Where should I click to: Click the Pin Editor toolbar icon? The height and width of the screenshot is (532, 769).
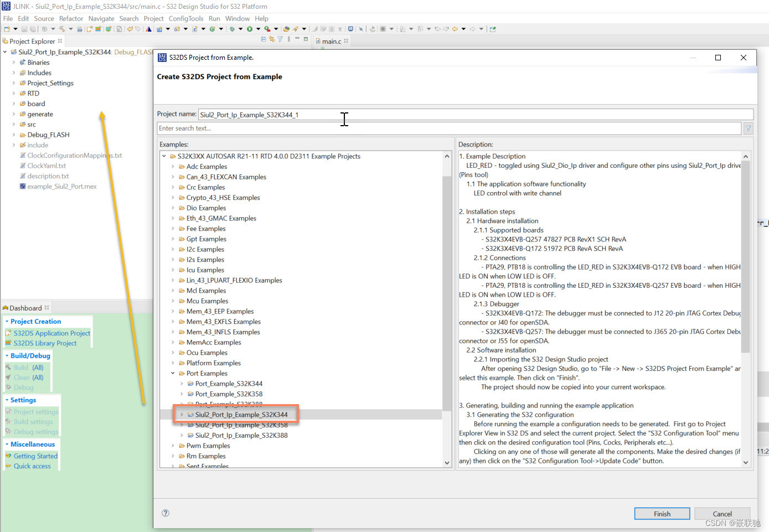tap(492, 29)
